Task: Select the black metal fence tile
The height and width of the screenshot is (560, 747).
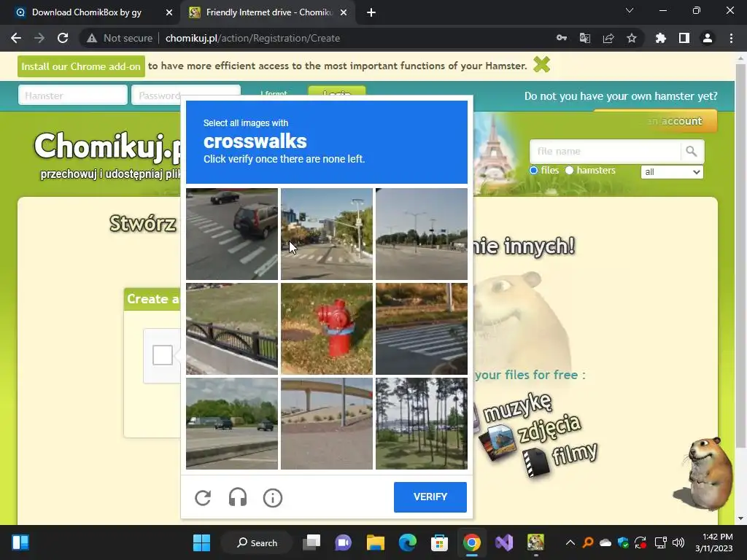Action: (231, 329)
